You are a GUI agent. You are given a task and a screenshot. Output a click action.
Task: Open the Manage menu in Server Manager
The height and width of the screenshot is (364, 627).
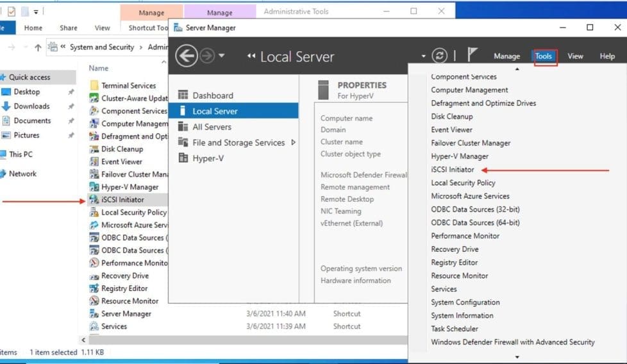[x=506, y=56]
